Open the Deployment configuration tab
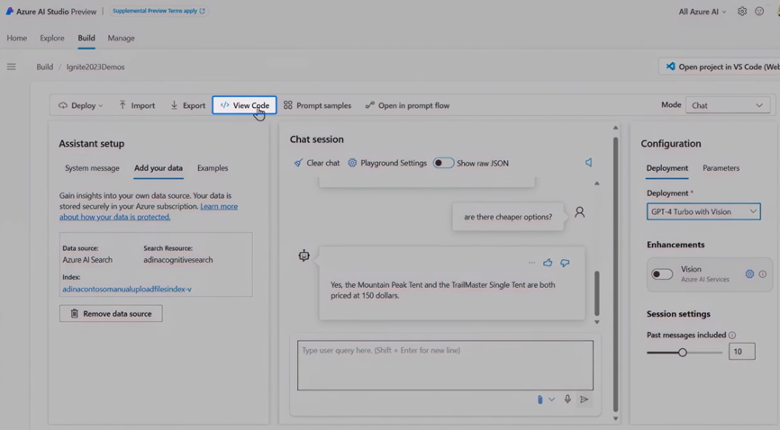 (667, 168)
